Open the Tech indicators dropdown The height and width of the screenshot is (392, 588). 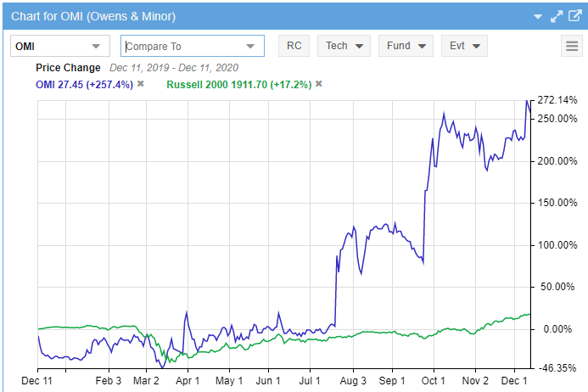click(344, 46)
